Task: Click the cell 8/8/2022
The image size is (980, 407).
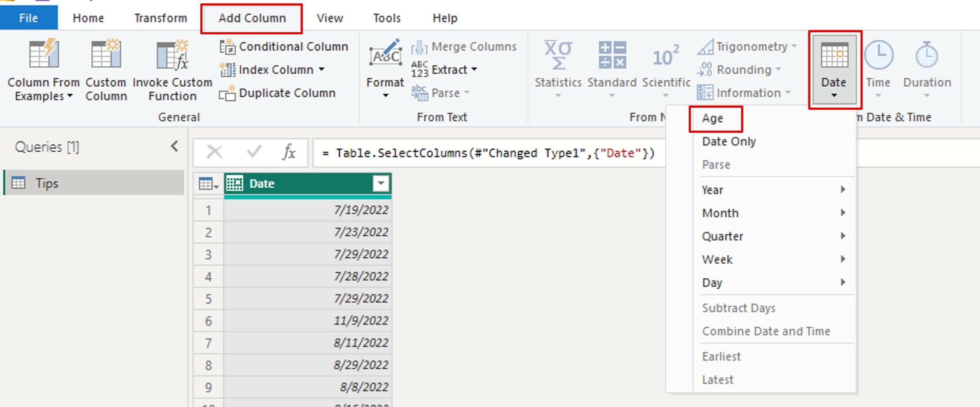Action: pos(308,387)
